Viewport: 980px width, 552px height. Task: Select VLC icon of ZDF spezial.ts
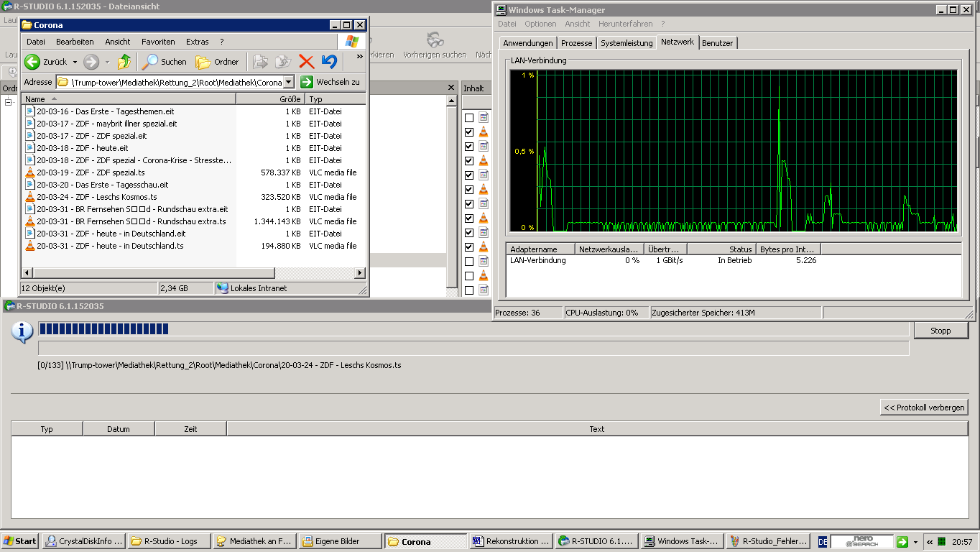30,172
